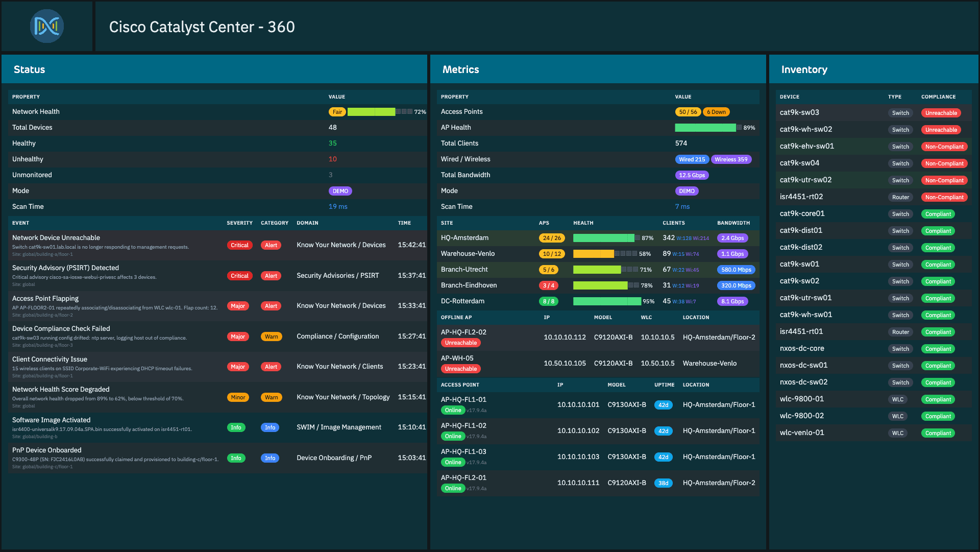Click the 42d uptime badge for AP-HQ-FL1-03
The image size is (980, 552).
663,457
